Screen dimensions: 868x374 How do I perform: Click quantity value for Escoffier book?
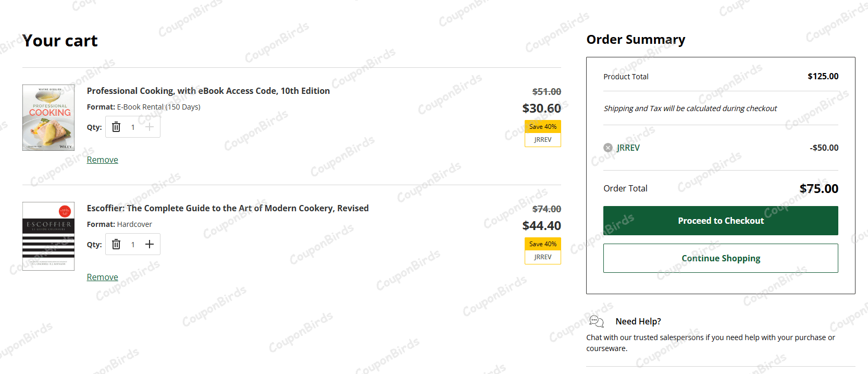133,245
